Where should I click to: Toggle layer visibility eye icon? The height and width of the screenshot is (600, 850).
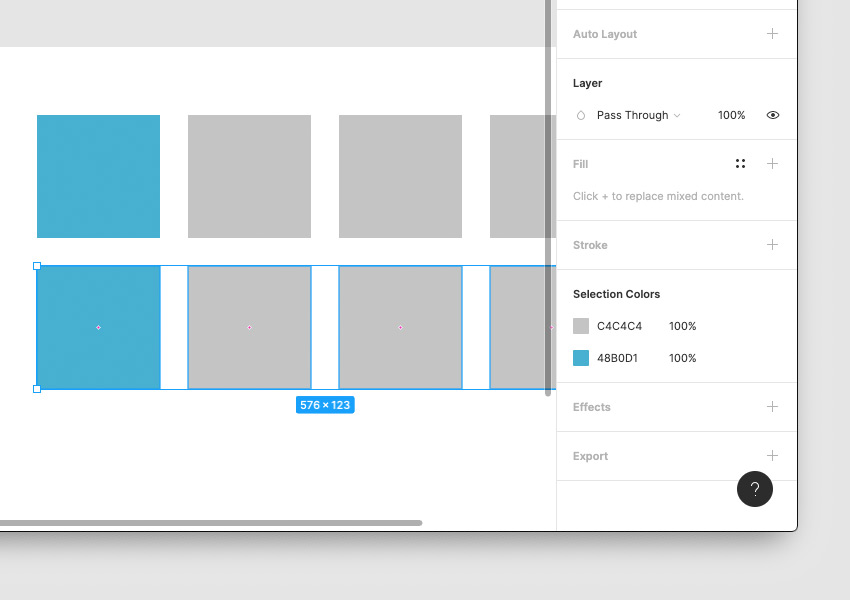772,115
